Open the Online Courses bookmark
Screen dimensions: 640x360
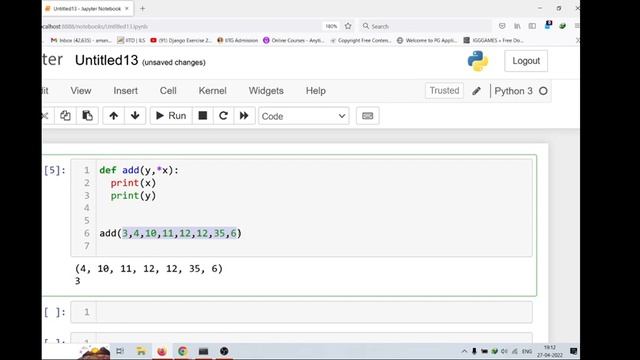(x=294, y=40)
